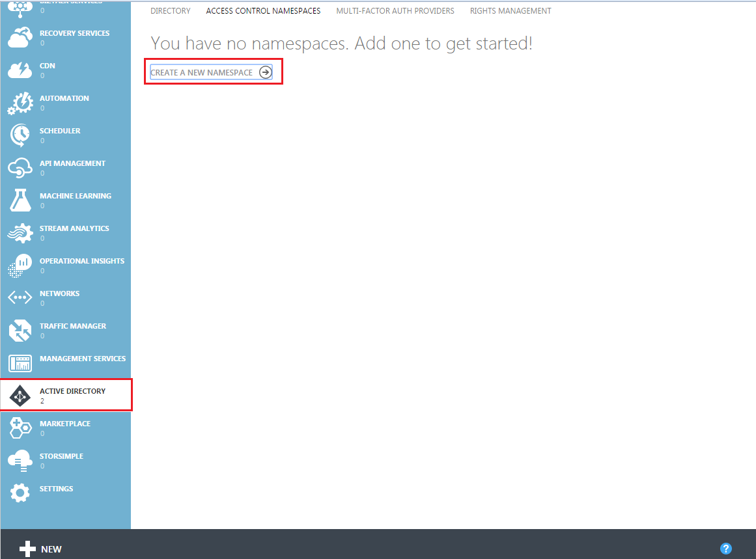The width and height of the screenshot is (756, 559).
Task: Click the Machine Learning label
Action: point(76,196)
